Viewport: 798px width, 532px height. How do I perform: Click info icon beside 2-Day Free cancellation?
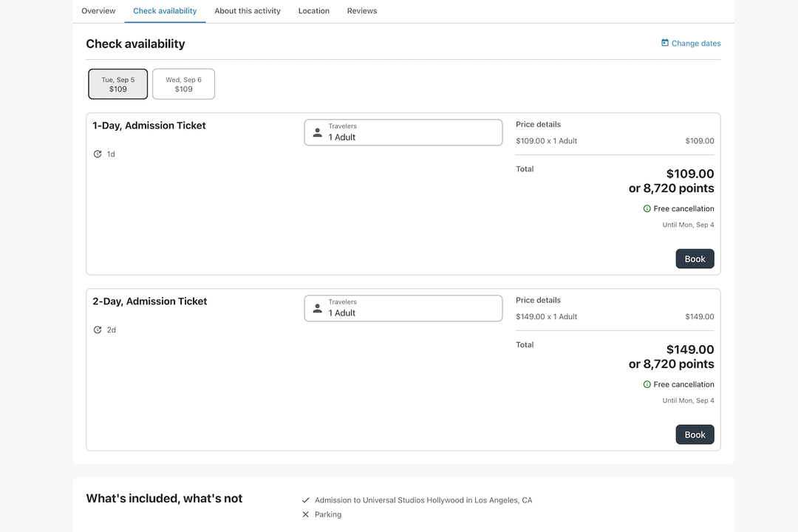point(647,385)
